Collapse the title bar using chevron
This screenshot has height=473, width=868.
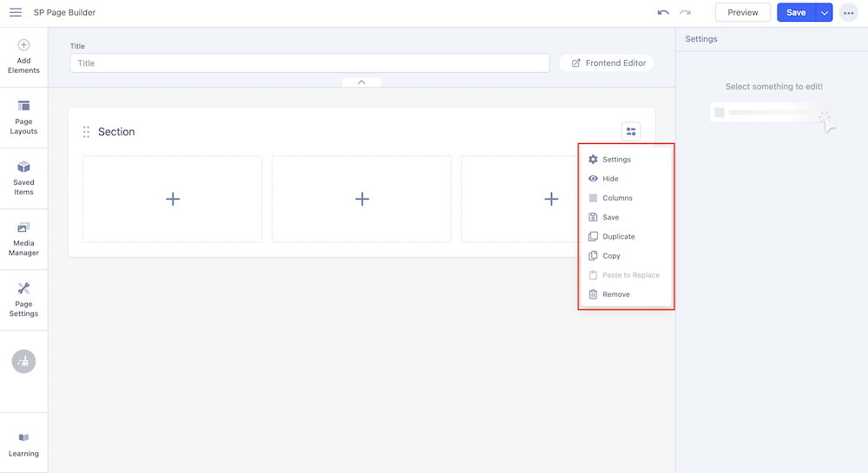(361, 82)
